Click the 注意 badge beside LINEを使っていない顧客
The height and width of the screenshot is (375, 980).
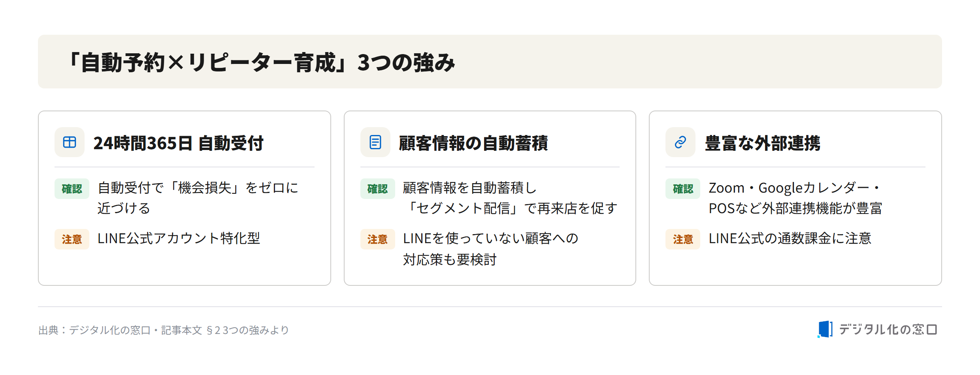(x=377, y=239)
